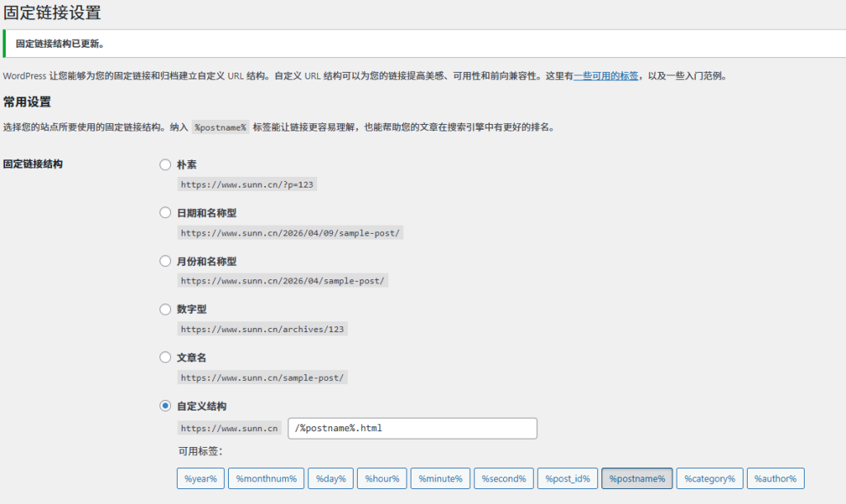Insert the %post_id% tag
The width and height of the screenshot is (846, 504).
click(567, 478)
